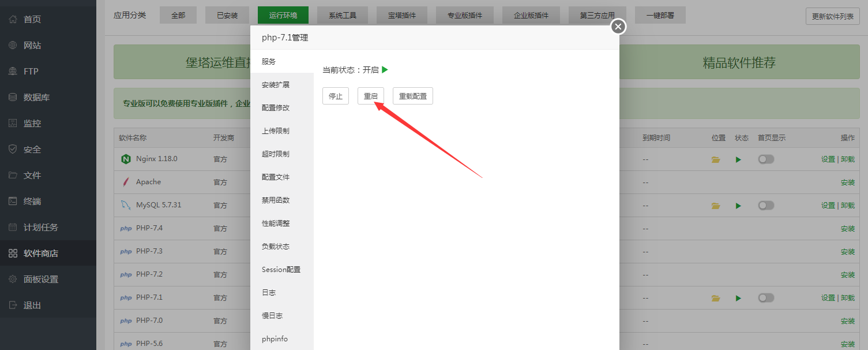Click the 安全 shield icon

(13, 149)
